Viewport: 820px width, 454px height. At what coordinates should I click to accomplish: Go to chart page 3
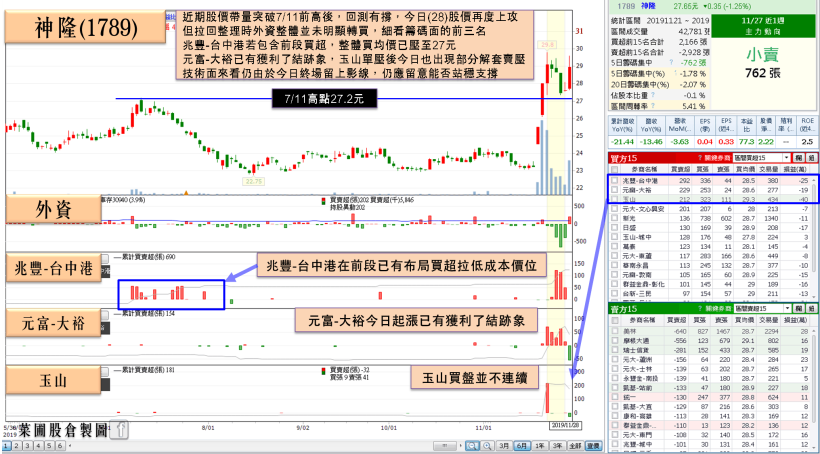coord(28,446)
